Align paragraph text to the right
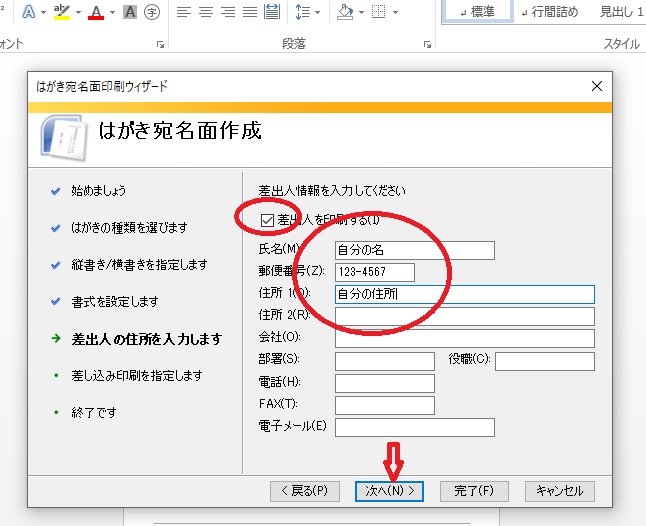646x526 pixels. click(229, 12)
